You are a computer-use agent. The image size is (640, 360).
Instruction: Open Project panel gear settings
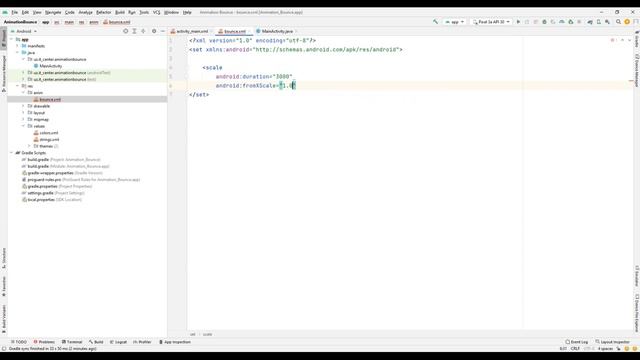point(154,31)
